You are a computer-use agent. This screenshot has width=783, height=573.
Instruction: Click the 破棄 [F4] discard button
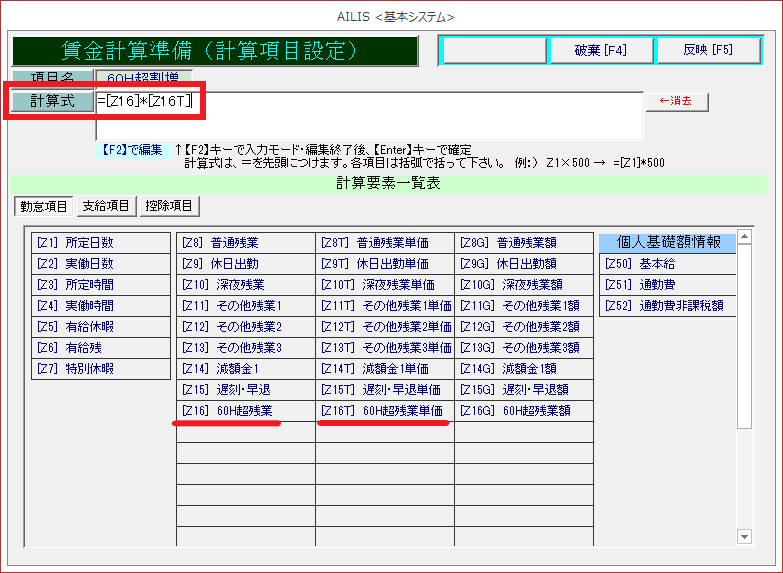pos(600,50)
